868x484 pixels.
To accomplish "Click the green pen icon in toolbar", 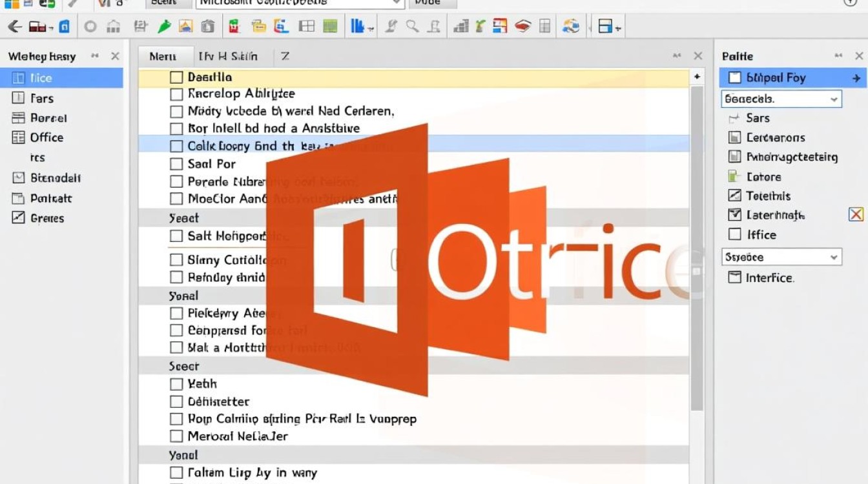I will click(x=164, y=26).
